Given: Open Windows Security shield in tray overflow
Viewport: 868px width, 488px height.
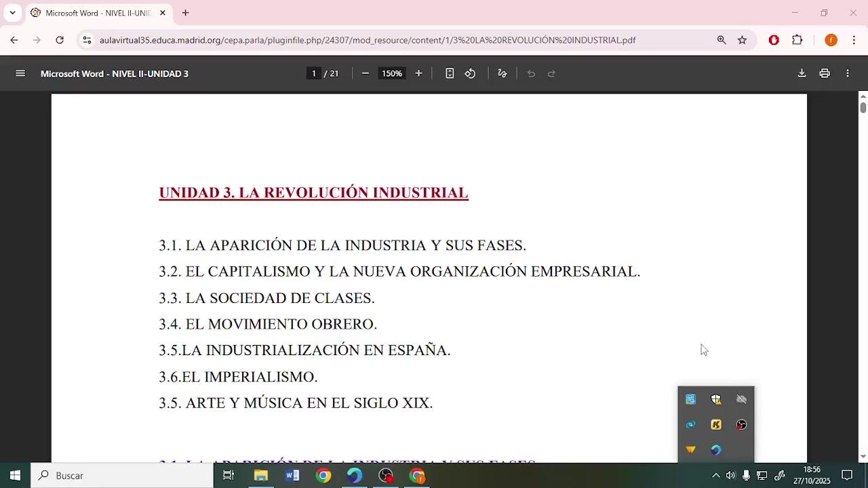Looking at the screenshot, I should pyautogui.click(x=716, y=399).
